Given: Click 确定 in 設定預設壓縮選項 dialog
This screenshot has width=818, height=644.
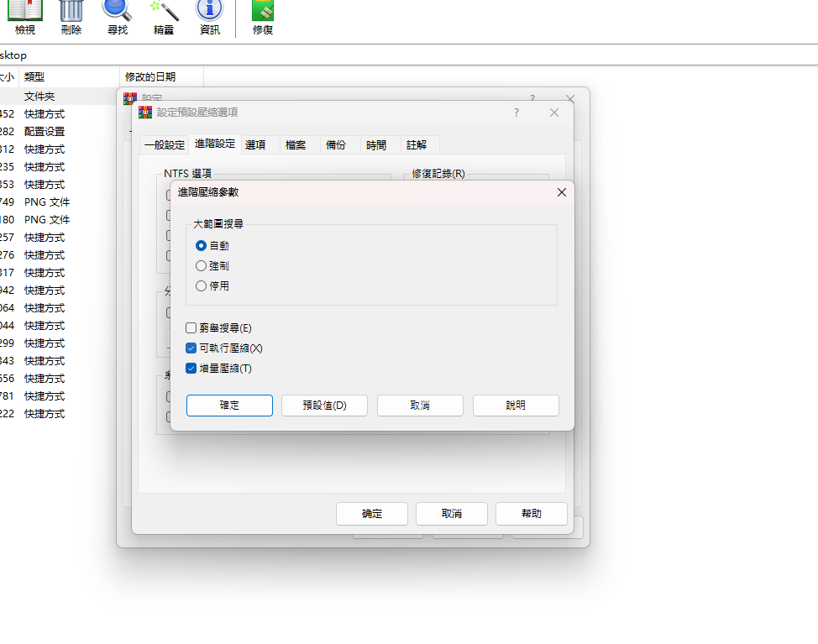Looking at the screenshot, I should tap(372, 514).
